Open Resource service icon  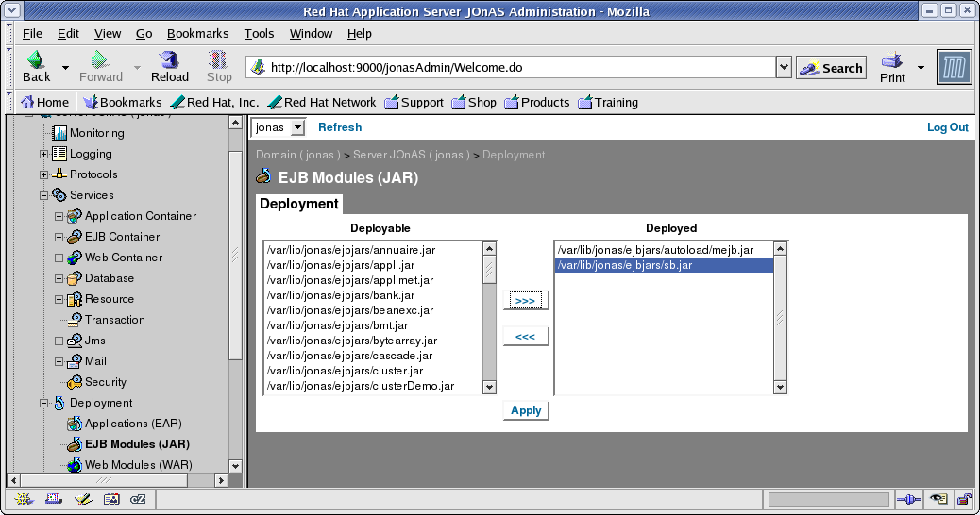click(x=75, y=299)
